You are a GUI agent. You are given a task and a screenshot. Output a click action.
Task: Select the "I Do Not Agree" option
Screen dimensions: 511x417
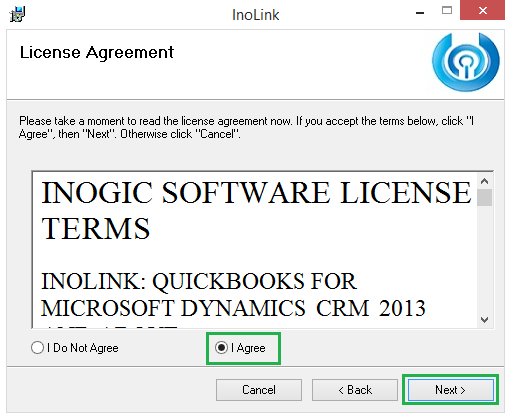click(75, 348)
